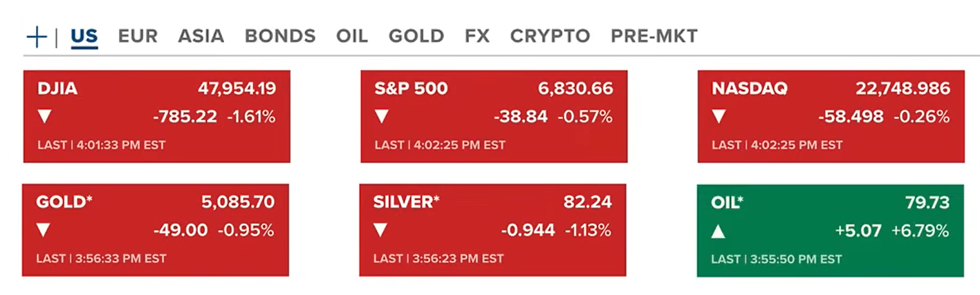Click the Gold down triangle icon
The image size is (980, 295).
pyautogui.click(x=44, y=230)
